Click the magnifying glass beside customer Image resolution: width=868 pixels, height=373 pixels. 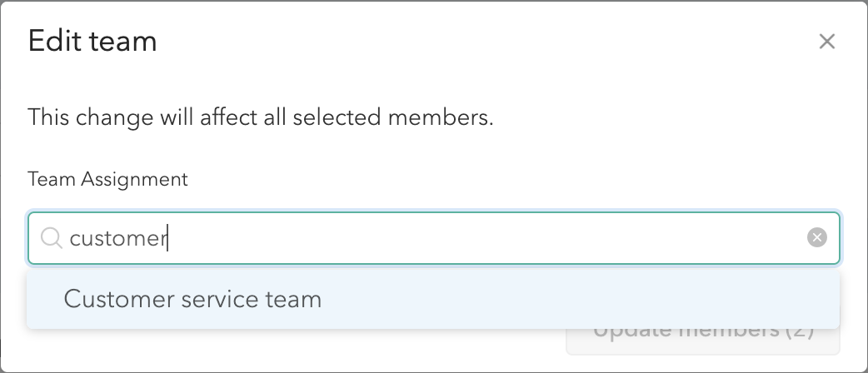pyautogui.click(x=52, y=239)
